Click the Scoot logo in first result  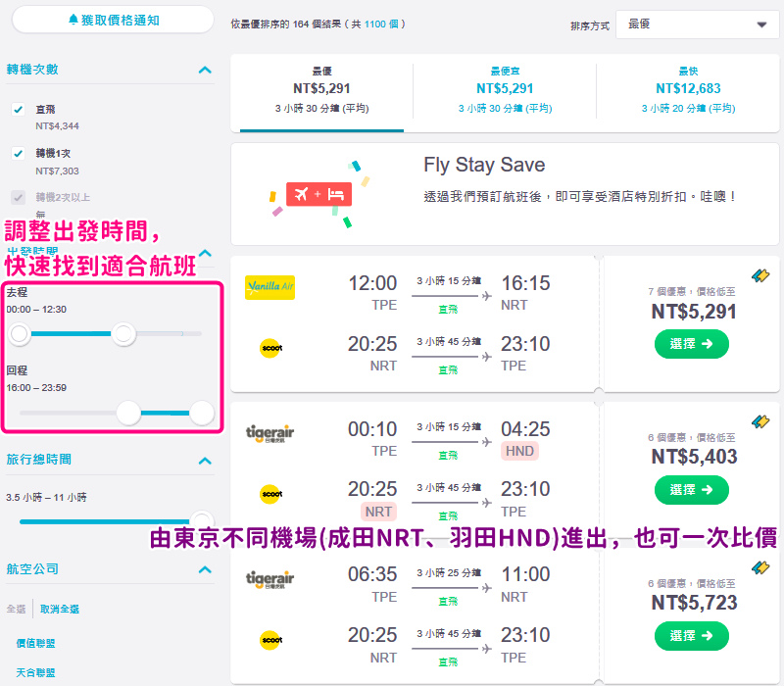pyautogui.click(x=270, y=348)
